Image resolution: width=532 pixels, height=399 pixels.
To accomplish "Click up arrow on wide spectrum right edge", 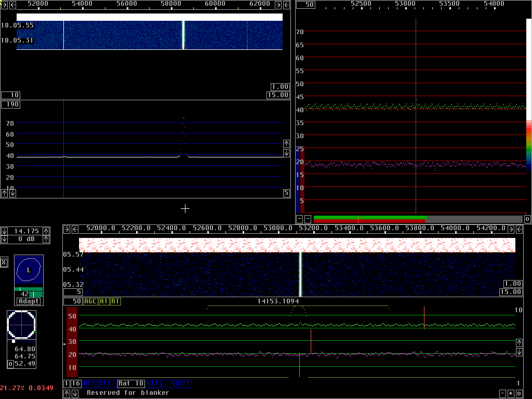I will [286, 144].
